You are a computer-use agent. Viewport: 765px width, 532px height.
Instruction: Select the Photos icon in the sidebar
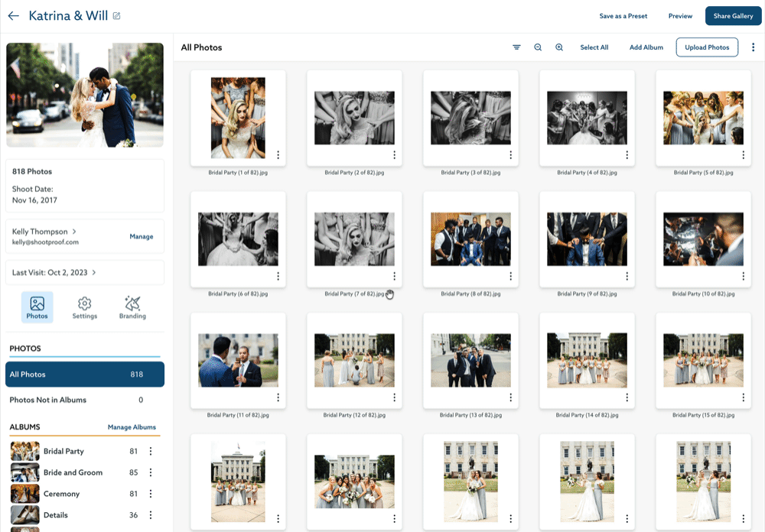(37, 307)
